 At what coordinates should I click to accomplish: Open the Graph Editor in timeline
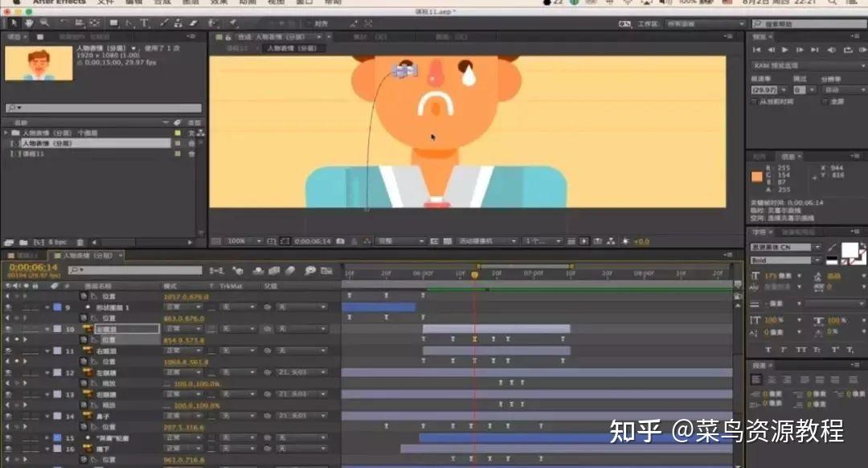coord(326,270)
